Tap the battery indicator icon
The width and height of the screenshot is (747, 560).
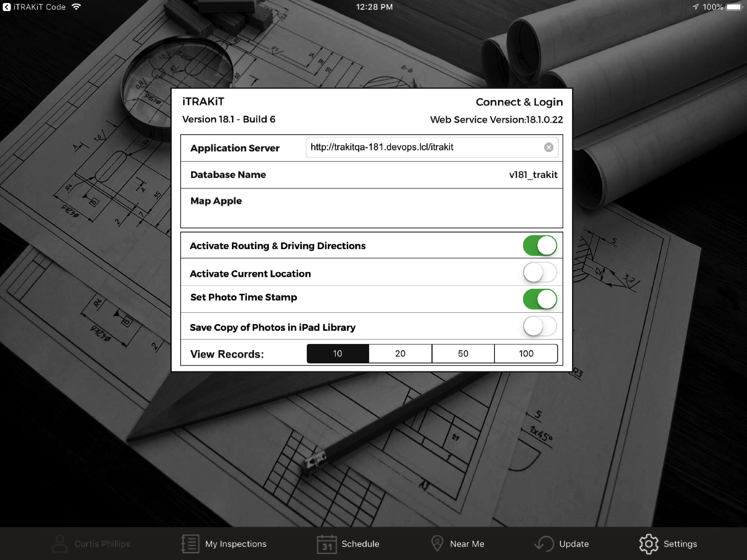734,7
